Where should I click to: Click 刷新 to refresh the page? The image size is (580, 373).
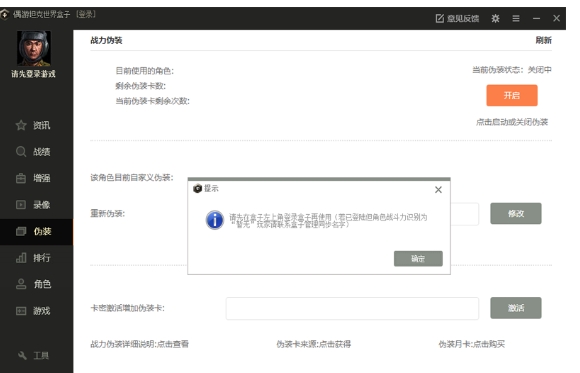tap(543, 40)
